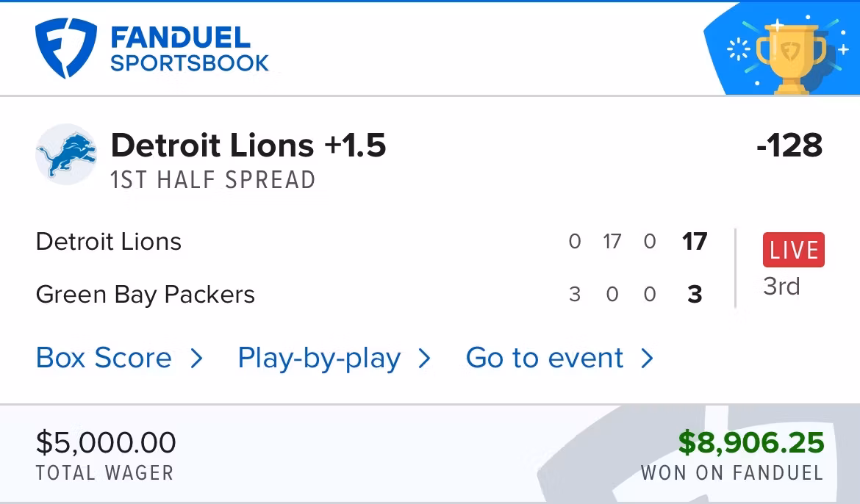Click the FanDuel Sportsbook wordmark

tap(190, 49)
